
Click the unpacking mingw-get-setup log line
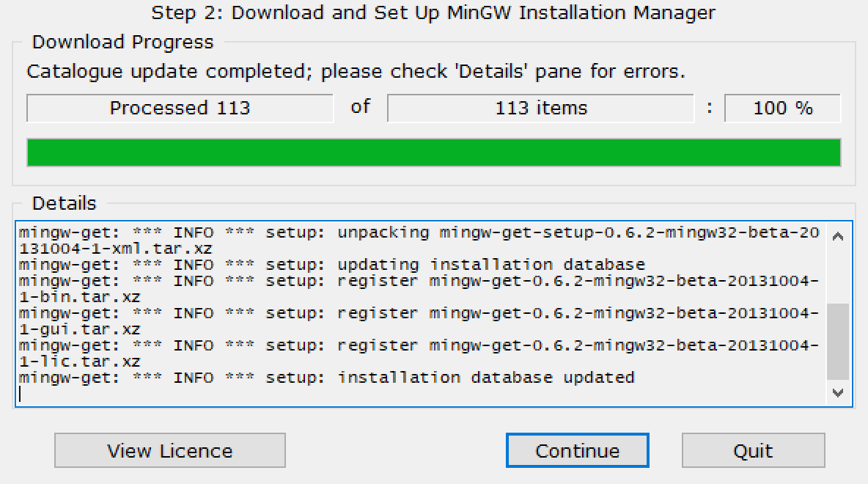(x=419, y=241)
